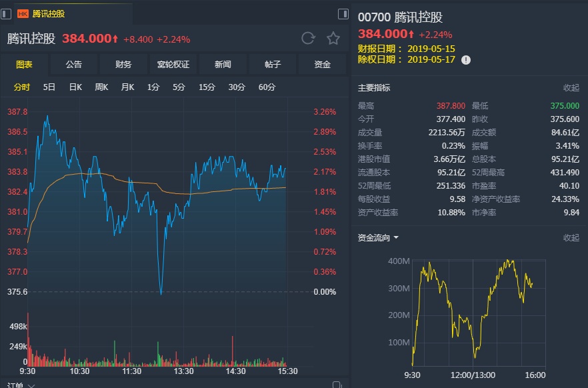The height and width of the screenshot is (388, 588).
Task: Click the left panel toggle icon
Action: pyautogui.click(x=5, y=14)
